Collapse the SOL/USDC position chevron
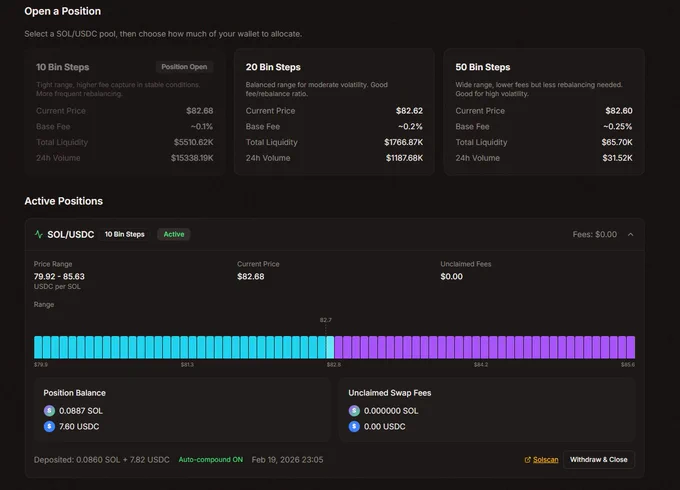 click(631, 235)
